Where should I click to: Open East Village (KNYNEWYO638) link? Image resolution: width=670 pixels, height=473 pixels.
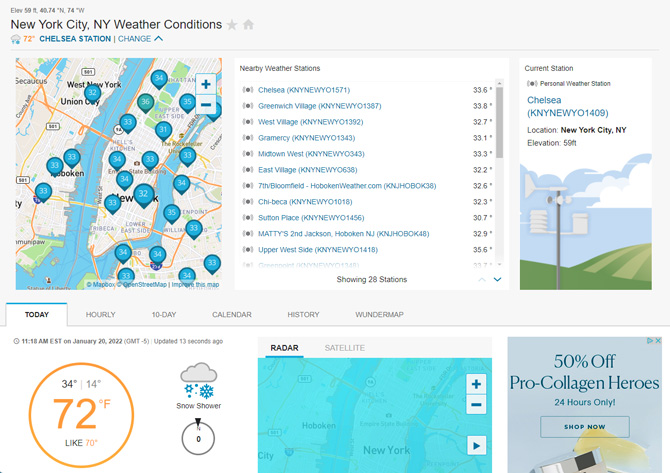308,170
